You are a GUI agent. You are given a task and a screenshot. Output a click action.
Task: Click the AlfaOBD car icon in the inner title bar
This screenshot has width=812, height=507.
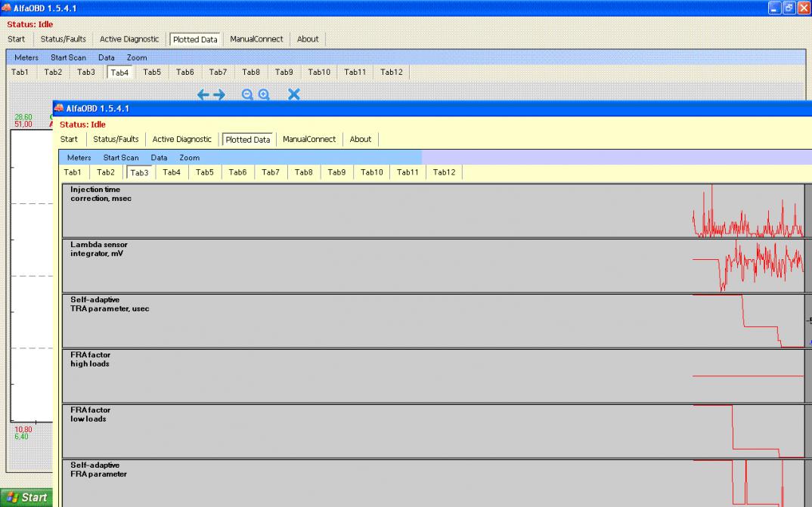tap(59, 109)
